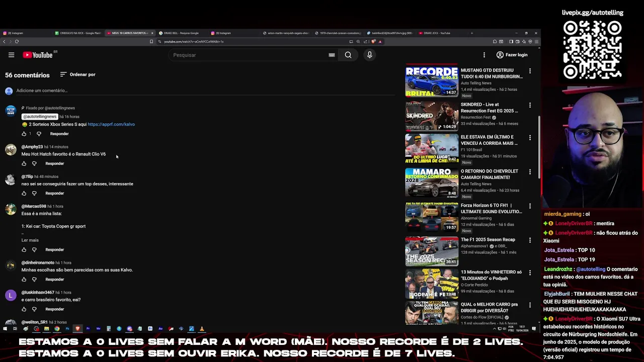Dislike @dinheironamoto's comment

tap(34, 279)
